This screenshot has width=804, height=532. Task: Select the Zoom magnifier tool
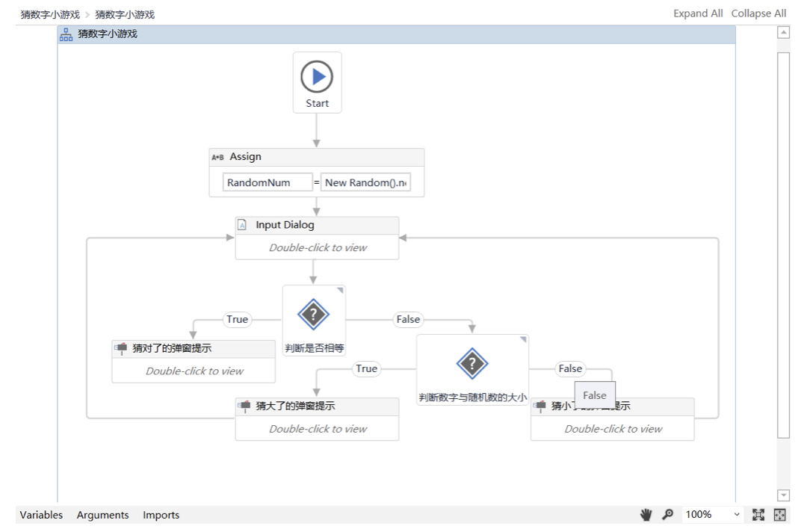(x=667, y=515)
